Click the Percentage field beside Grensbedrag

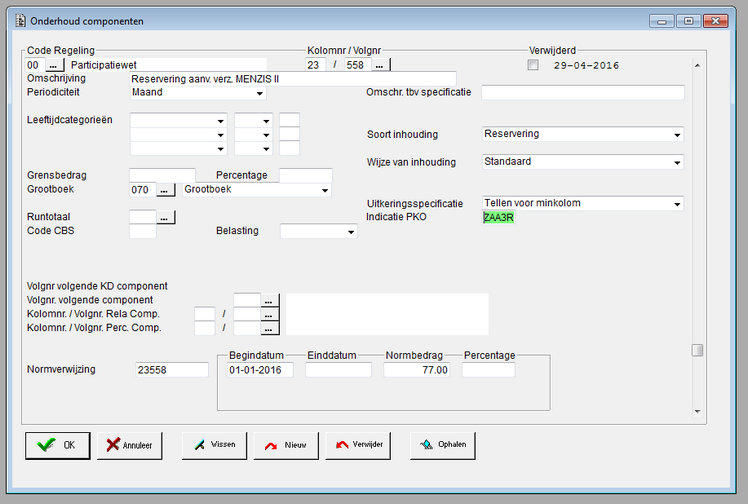[305, 175]
